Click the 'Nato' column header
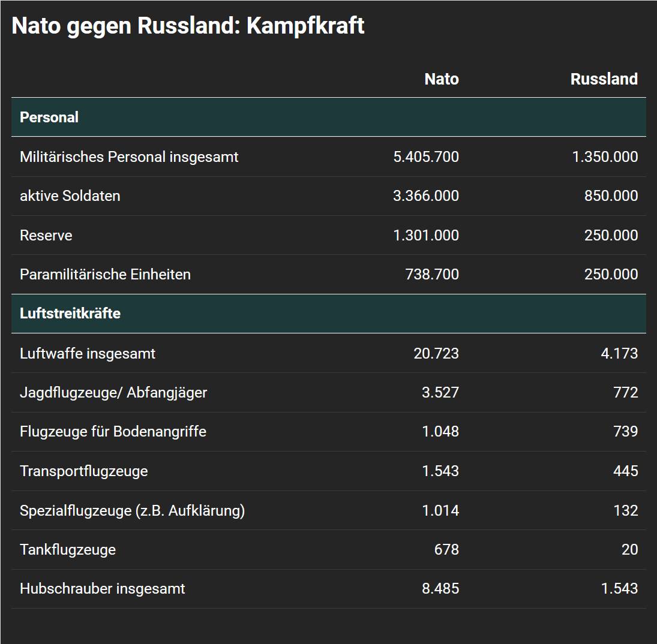 pyautogui.click(x=442, y=79)
